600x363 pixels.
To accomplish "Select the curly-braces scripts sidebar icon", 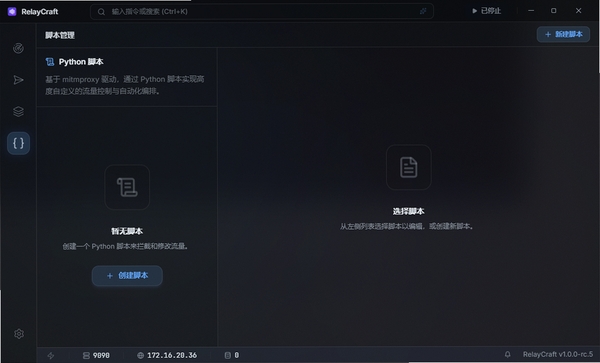I will (x=18, y=143).
